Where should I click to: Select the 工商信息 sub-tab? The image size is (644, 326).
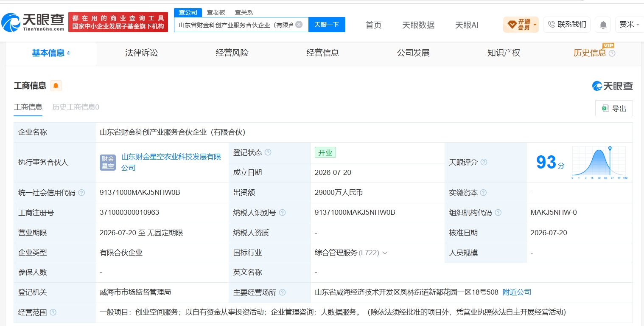click(x=28, y=107)
